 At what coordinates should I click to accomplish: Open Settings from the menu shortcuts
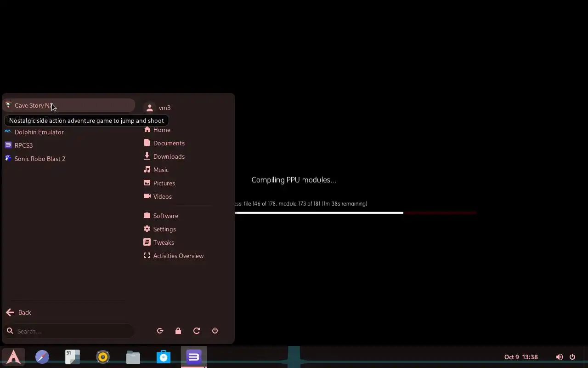pos(160,229)
